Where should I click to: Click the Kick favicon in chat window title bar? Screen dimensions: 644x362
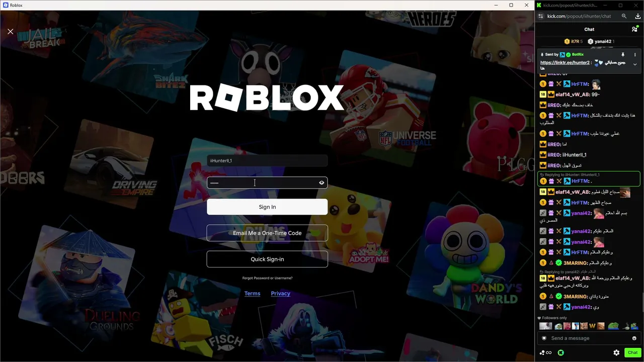click(539, 5)
